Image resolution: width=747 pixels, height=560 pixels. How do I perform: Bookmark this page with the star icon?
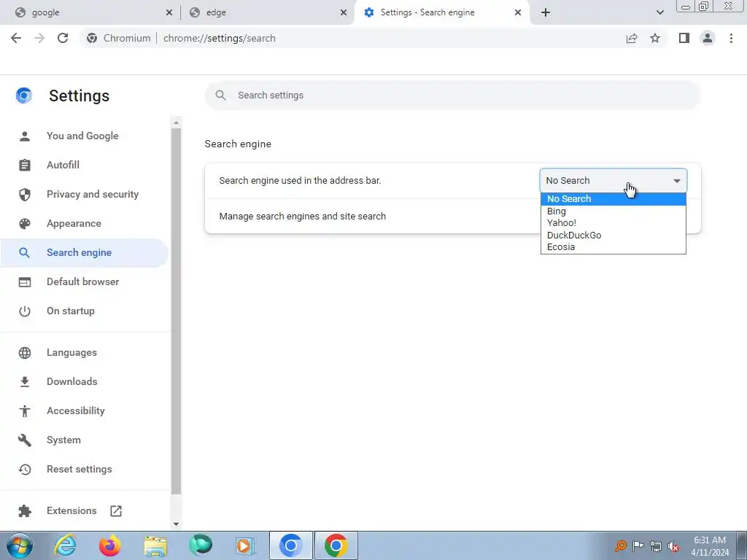click(655, 38)
